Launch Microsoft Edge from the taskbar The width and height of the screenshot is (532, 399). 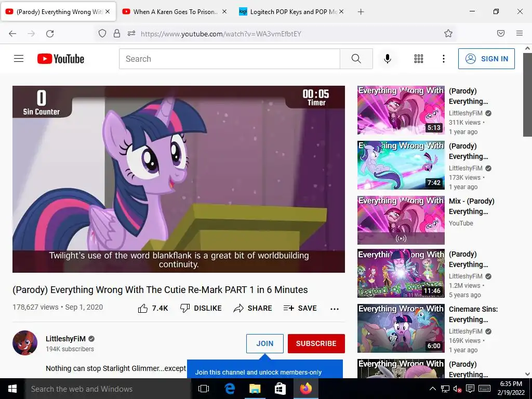point(230,389)
